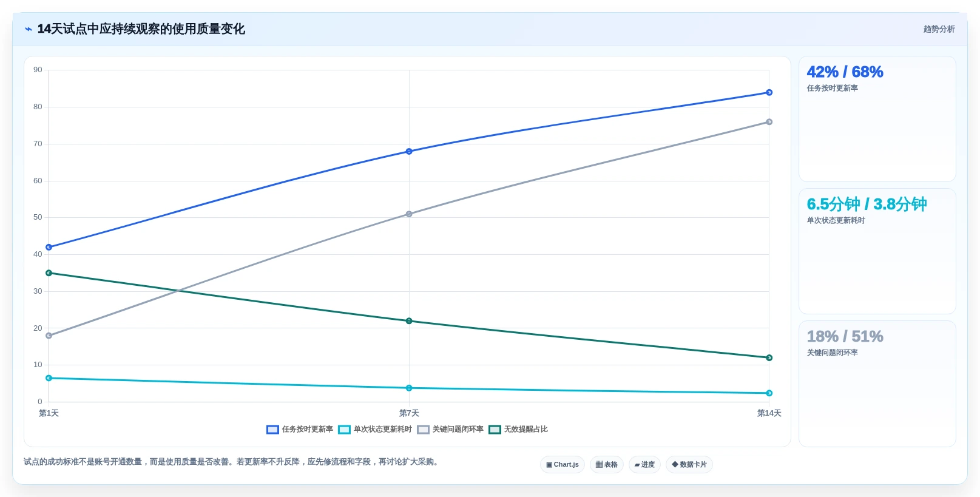980x497 pixels.
Task: Select 单次状态更新耗时 data point at 第7天
Action: (409, 388)
